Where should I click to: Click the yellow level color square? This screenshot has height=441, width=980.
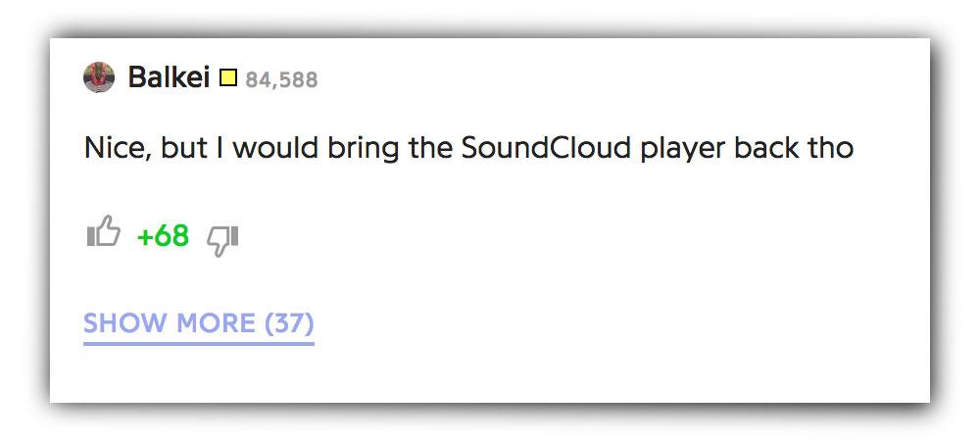coord(228,78)
